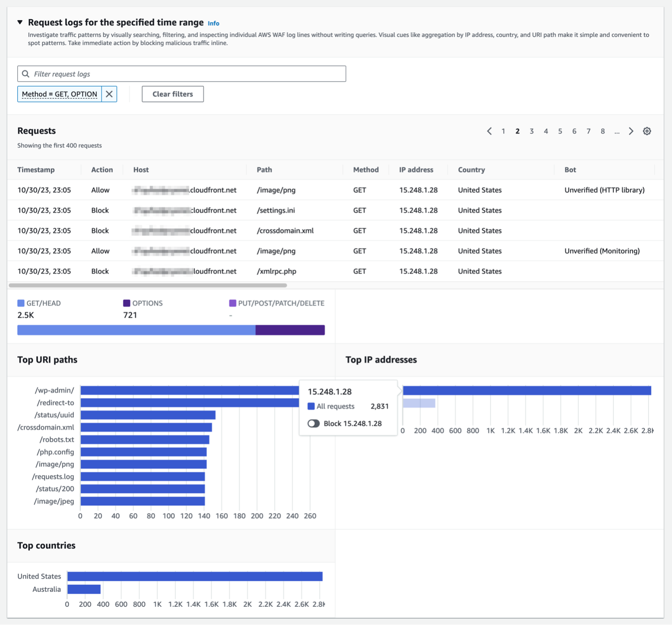Click the All requests legend swatch in tooltip
672x626 pixels.
311,406
